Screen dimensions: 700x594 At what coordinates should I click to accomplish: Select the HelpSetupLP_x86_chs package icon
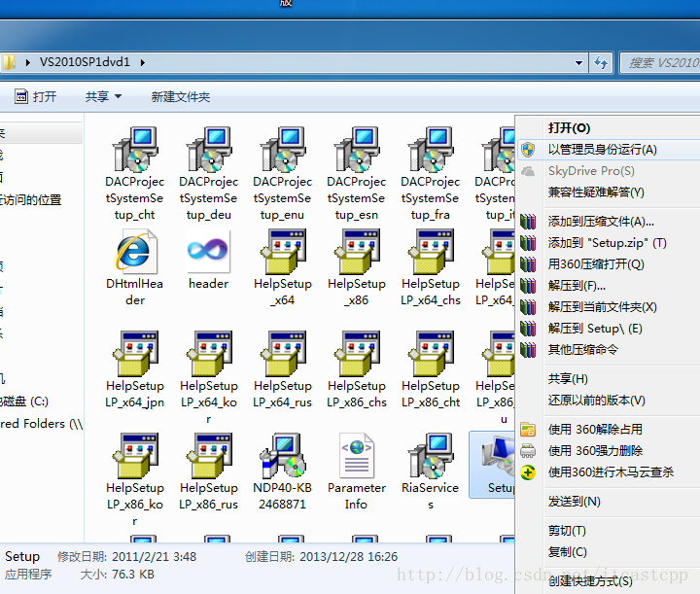(356, 354)
